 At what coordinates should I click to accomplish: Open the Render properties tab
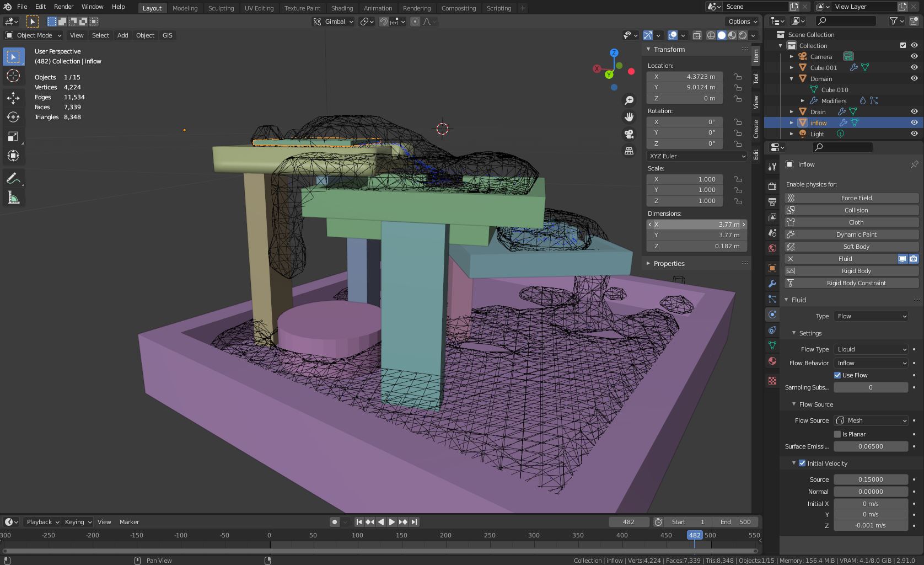pos(772,186)
